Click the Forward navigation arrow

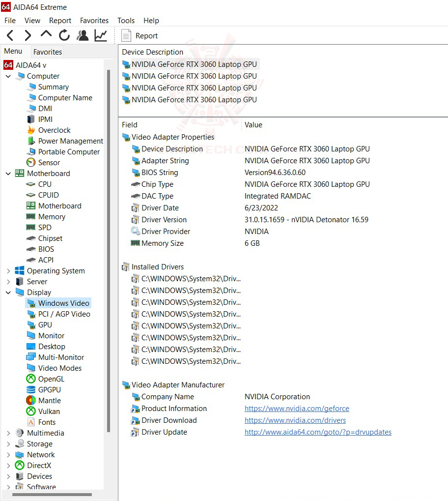tap(28, 35)
